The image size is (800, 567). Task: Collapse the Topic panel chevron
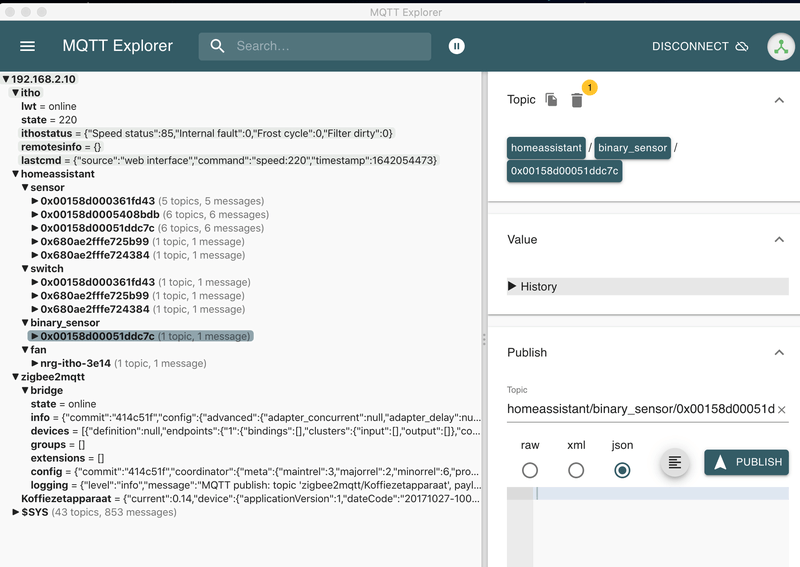click(x=779, y=100)
